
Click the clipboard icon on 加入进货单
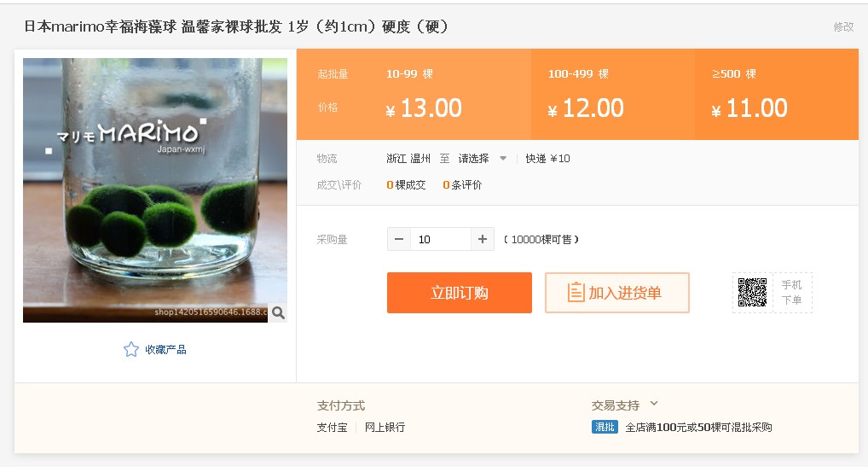pos(576,293)
